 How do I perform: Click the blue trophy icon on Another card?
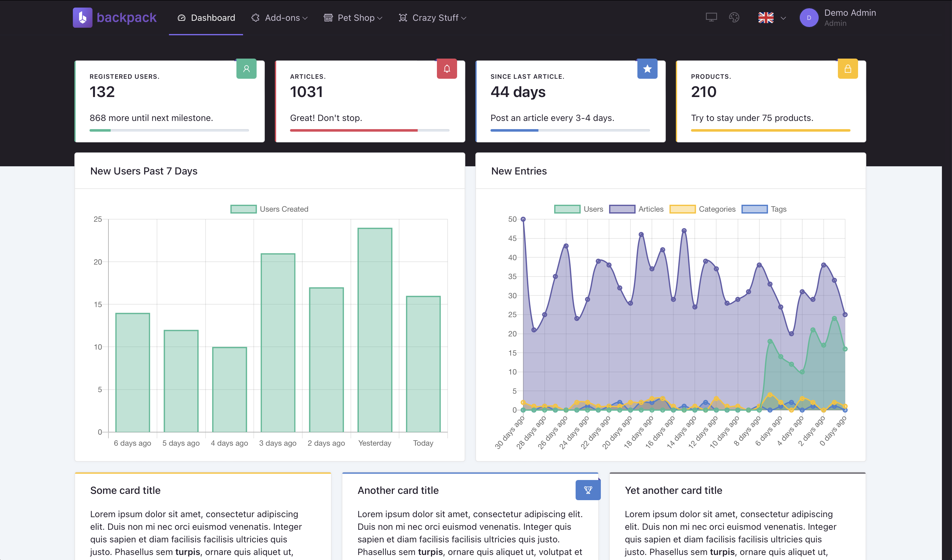[x=588, y=490]
